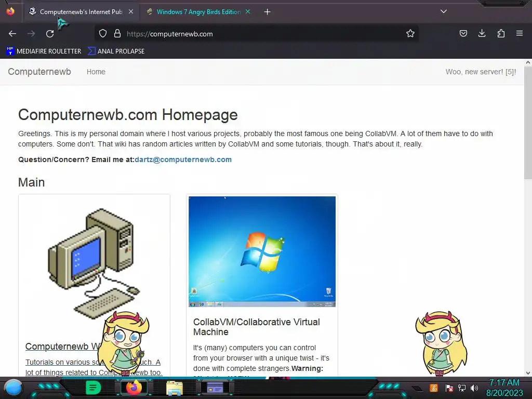Open the ANAL PROLAPSE bookmark

tap(116, 51)
